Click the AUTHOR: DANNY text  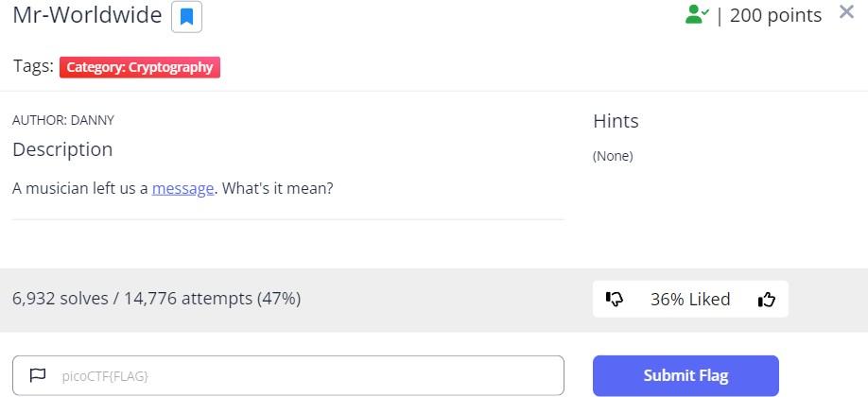coord(63,120)
